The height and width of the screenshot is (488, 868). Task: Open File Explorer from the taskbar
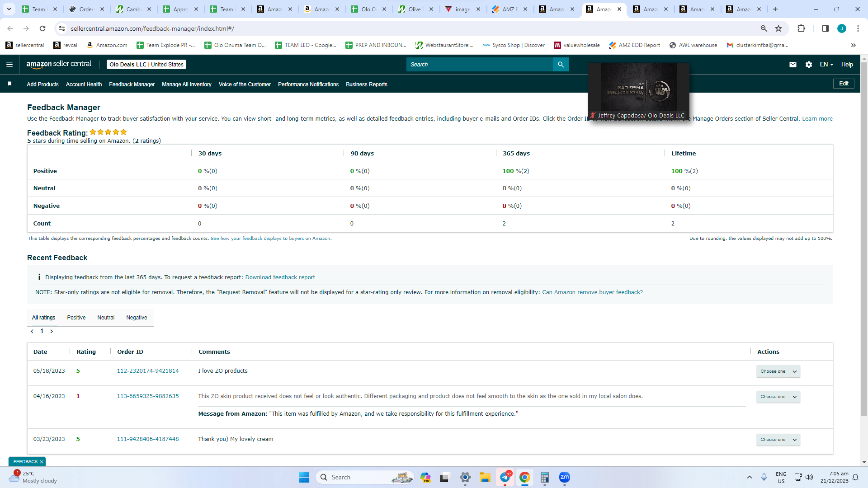click(485, 477)
